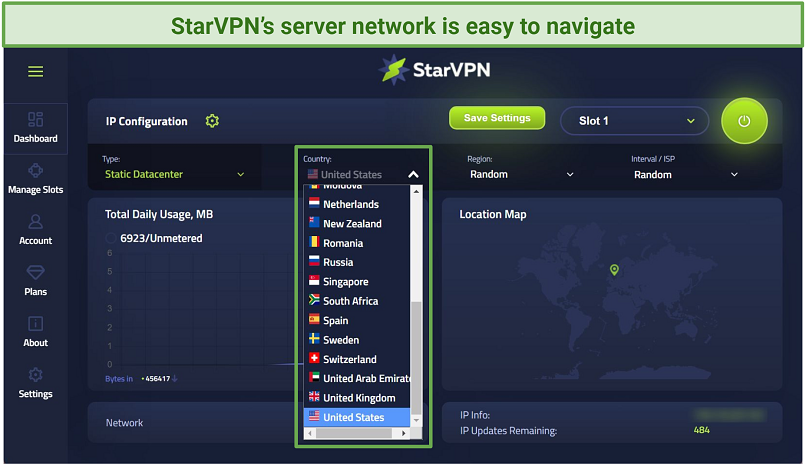Open the Account page
Screen dimensions: 806x466
tap(35, 230)
